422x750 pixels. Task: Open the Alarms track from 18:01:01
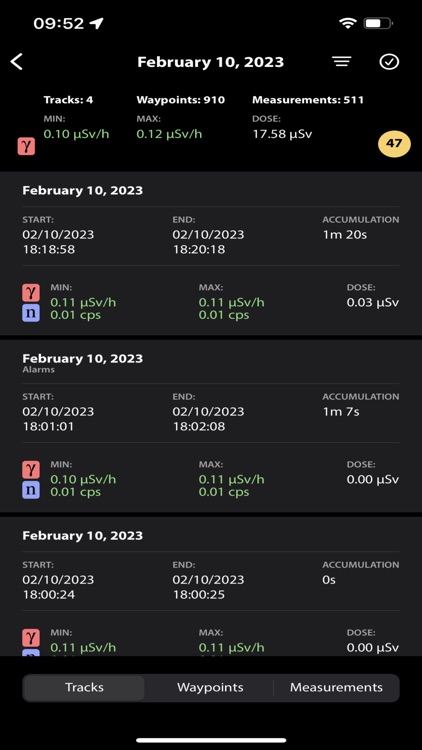(211, 426)
